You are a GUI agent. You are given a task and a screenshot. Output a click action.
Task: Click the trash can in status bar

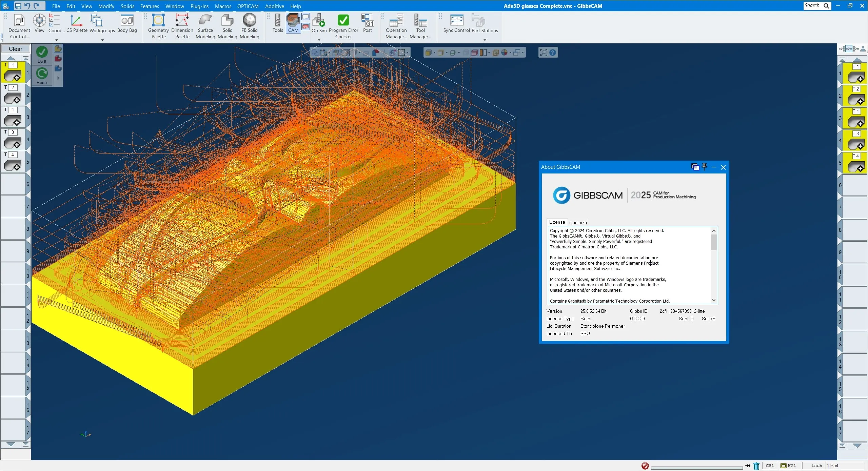(x=756, y=466)
